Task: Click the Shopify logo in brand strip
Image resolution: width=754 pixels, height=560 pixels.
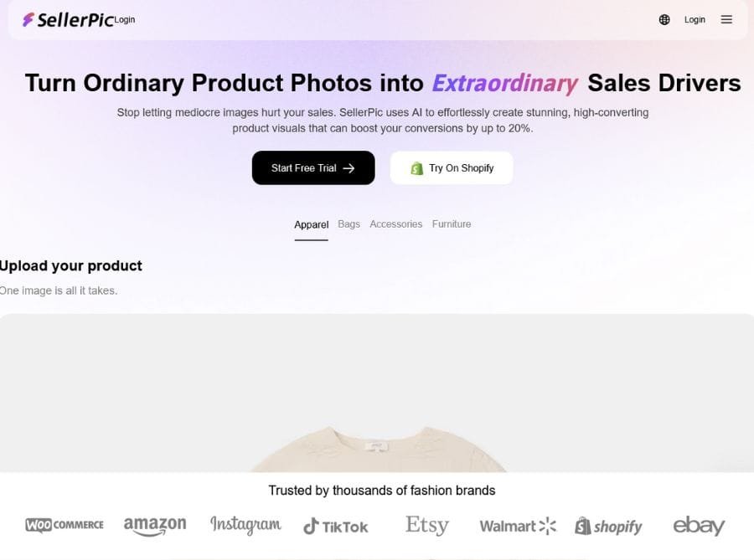Action: tap(608, 526)
